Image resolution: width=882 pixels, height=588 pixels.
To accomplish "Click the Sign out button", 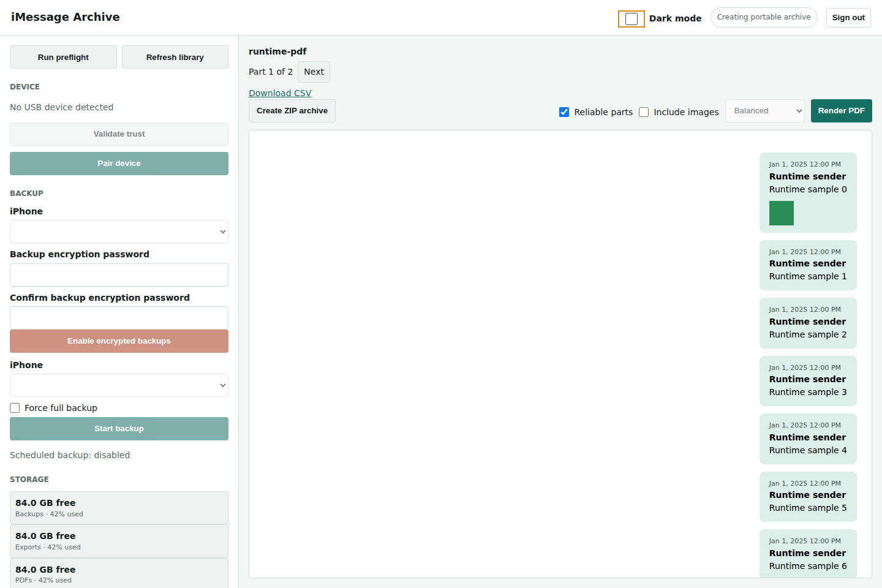I will coord(848,18).
